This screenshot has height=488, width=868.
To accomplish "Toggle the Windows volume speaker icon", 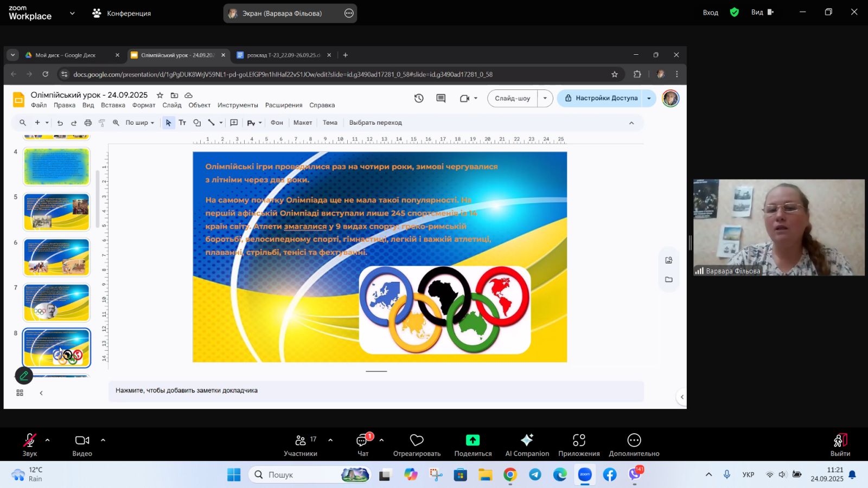I will (x=782, y=474).
